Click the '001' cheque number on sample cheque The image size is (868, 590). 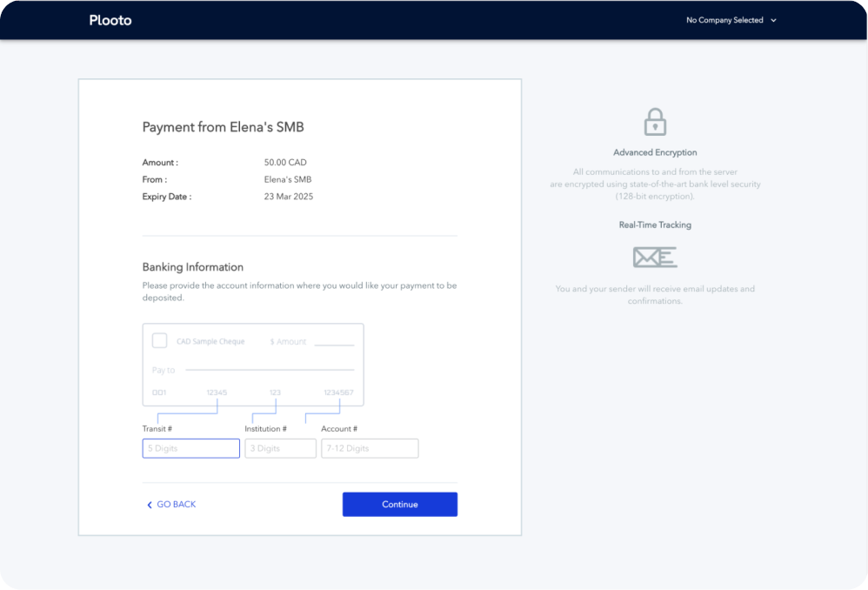click(159, 392)
